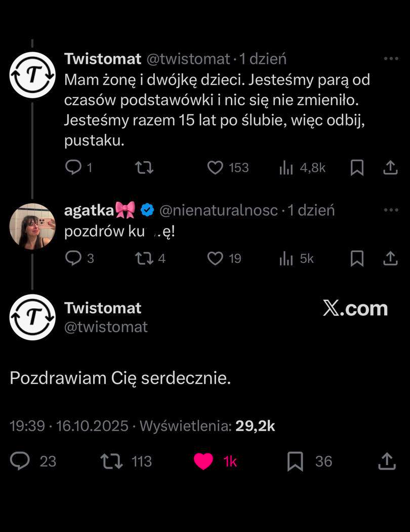Bookmark agatka's tweet

357,258
